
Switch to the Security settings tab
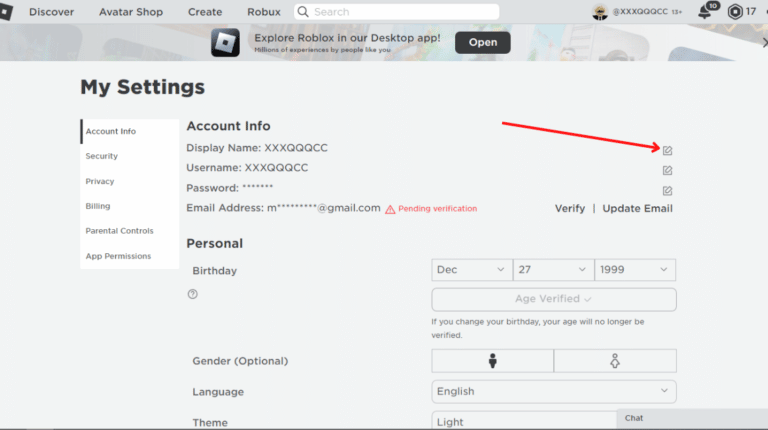(102, 157)
